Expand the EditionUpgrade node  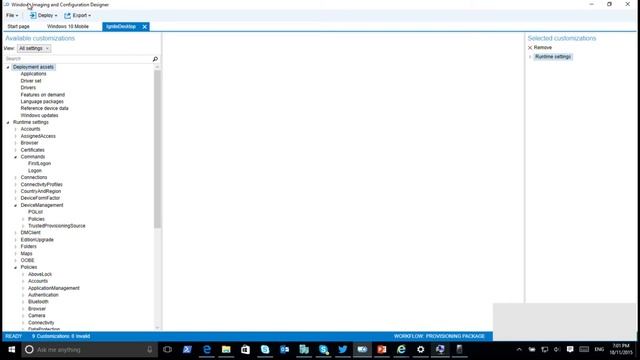tap(16, 240)
